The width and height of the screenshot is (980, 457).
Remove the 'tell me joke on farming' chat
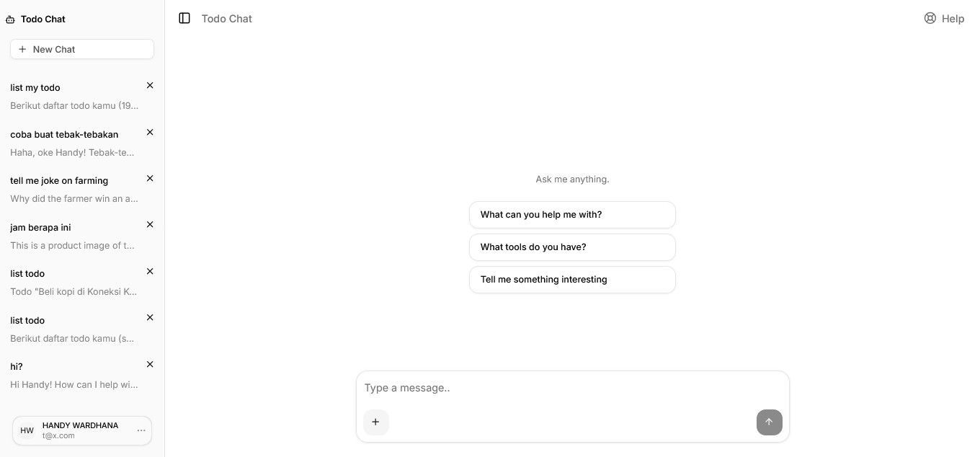coord(150,178)
